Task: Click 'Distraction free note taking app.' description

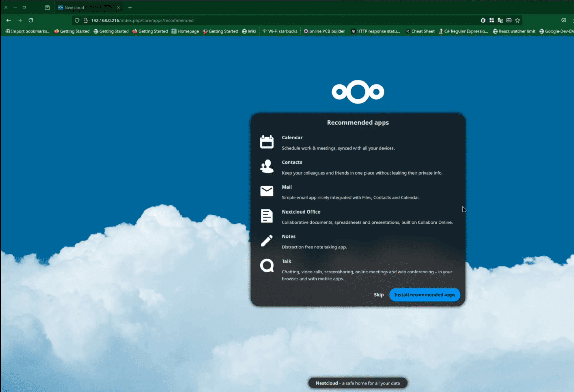Action: [x=314, y=247]
